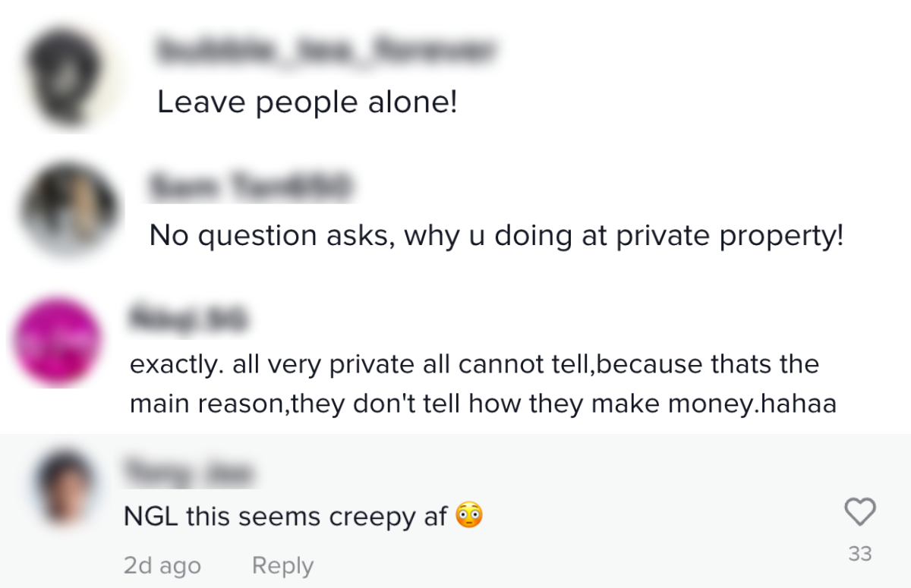
Task: Open the blurred username above 'NGL this seems creepy'
Action: pos(188,474)
